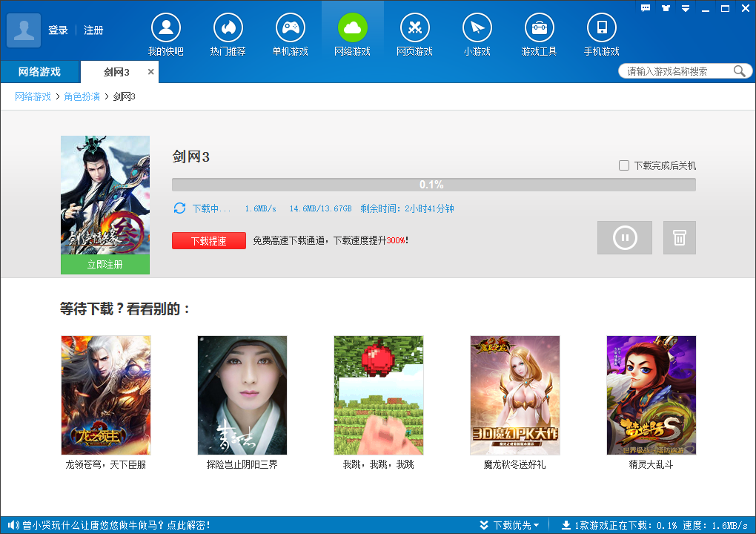Click the green 立即注册 register button
This screenshot has height=534, width=756.
(105, 264)
